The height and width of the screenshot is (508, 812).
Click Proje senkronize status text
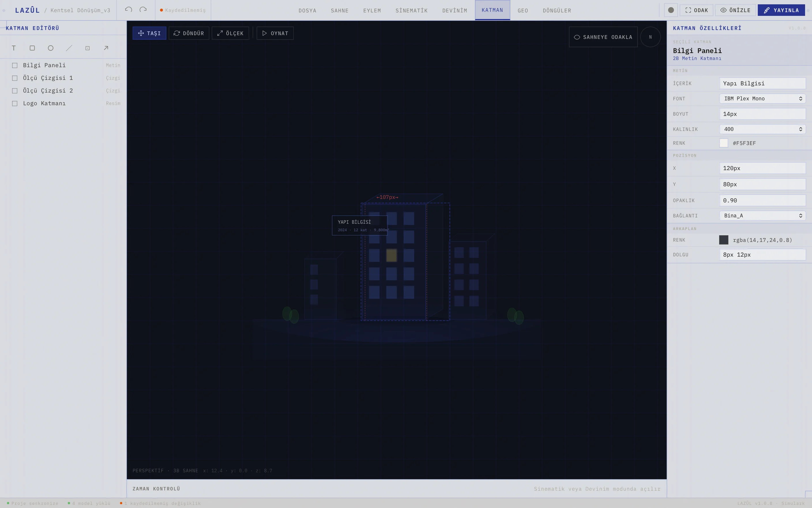point(33,503)
